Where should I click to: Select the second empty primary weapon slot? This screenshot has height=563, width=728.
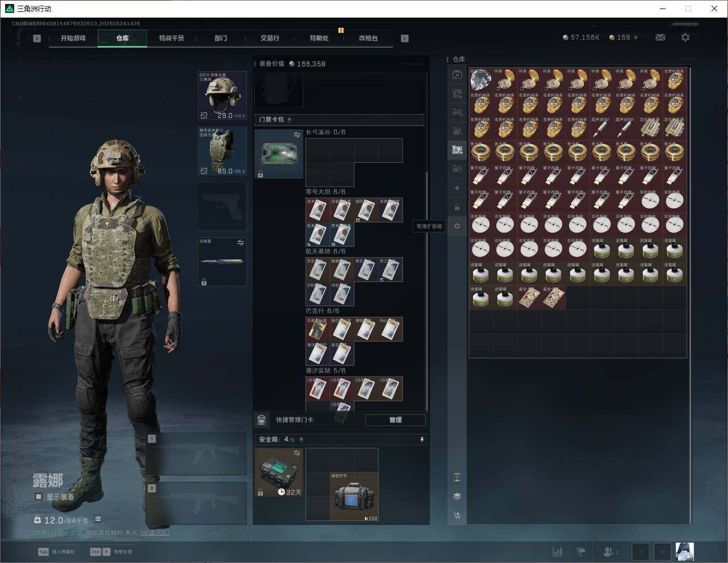(196, 504)
